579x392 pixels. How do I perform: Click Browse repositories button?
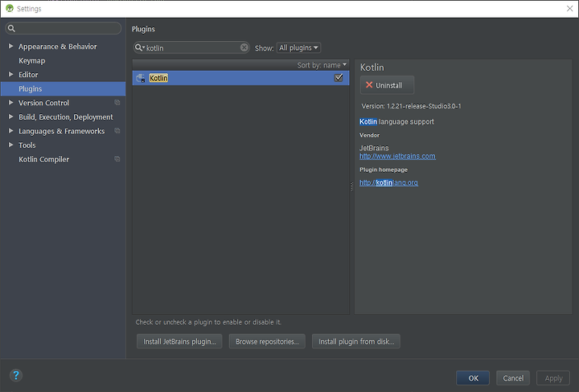pos(267,341)
